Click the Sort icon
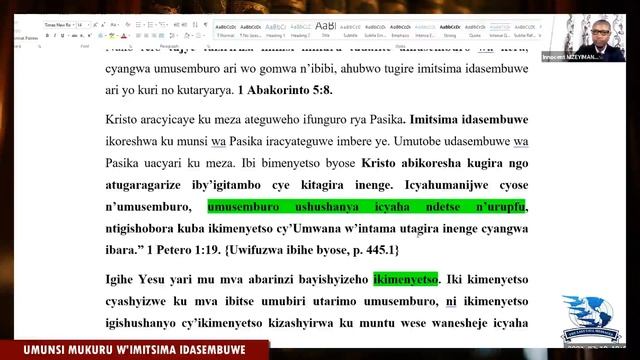640x360 pixels. point(195,25)
